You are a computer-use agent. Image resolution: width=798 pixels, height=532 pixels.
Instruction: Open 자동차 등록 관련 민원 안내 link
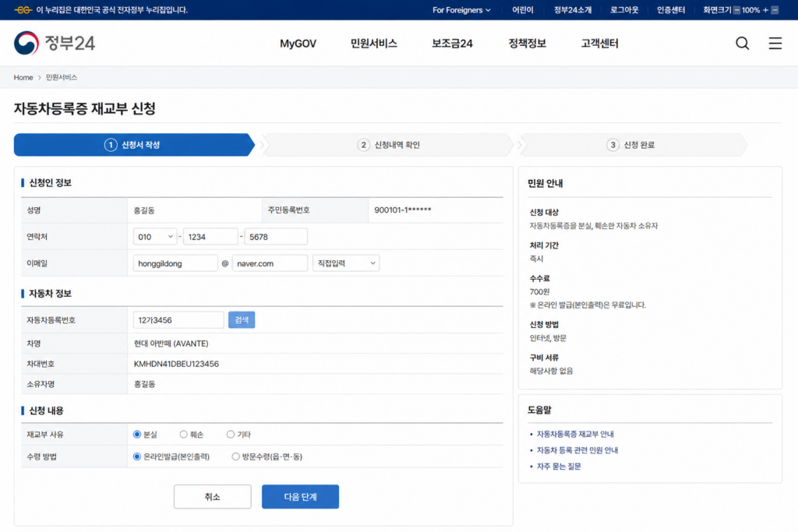(577, 451)
